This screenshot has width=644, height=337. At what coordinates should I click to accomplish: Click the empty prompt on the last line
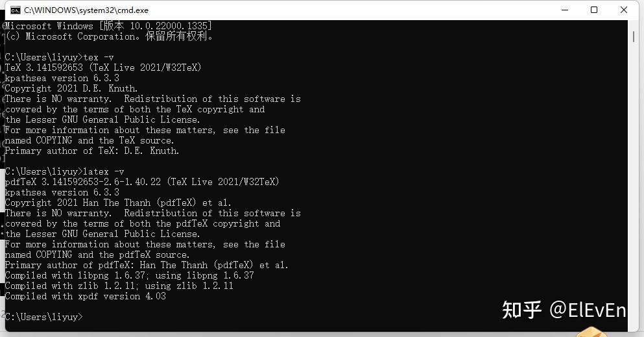point(44,317)
